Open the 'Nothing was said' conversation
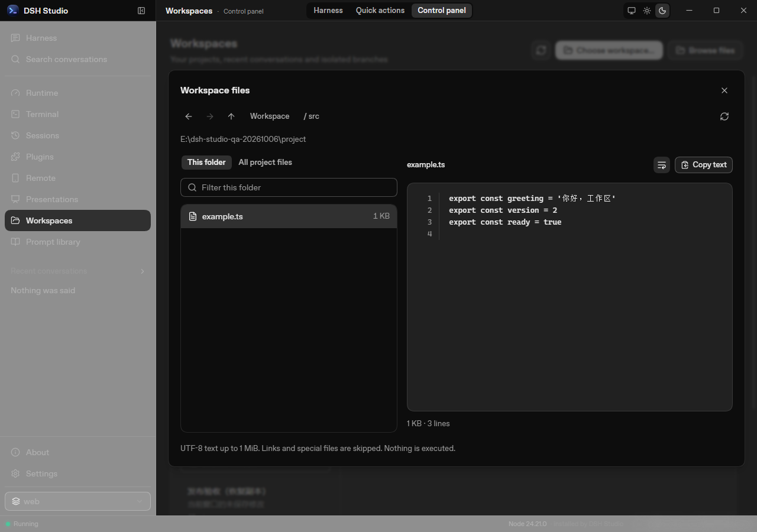This screenshot has width=757, height=532. (x=77, y=290)
